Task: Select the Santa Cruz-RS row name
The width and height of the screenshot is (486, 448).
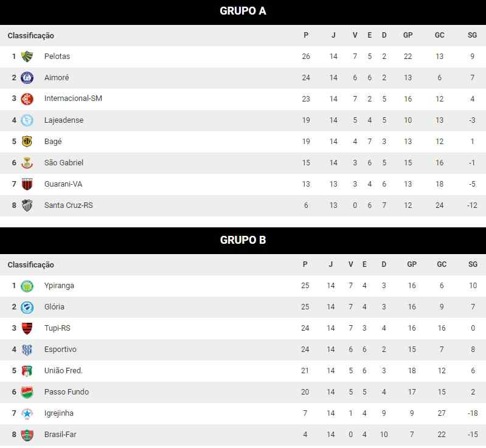Action: point(69,205)
